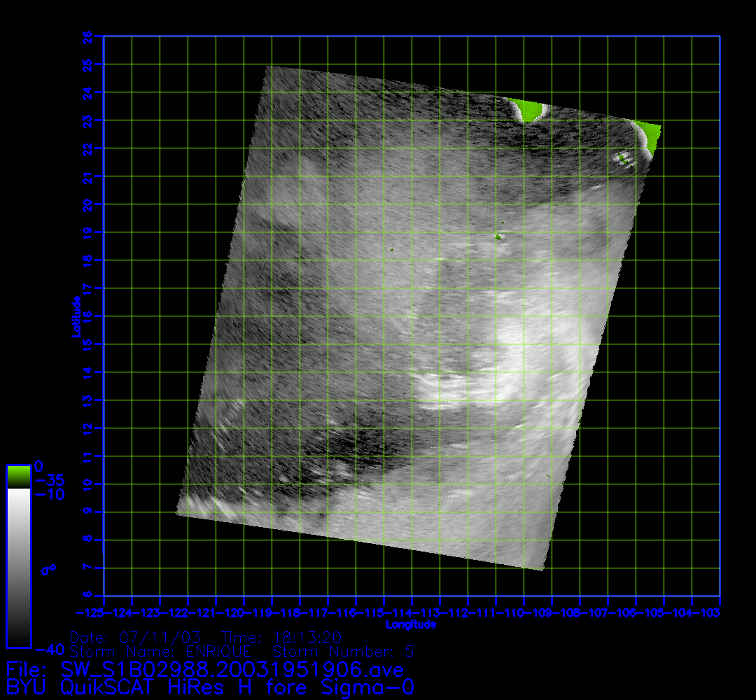
Task: Click the sigma-0 symbol beside the color bar
Action: point(49,569)
